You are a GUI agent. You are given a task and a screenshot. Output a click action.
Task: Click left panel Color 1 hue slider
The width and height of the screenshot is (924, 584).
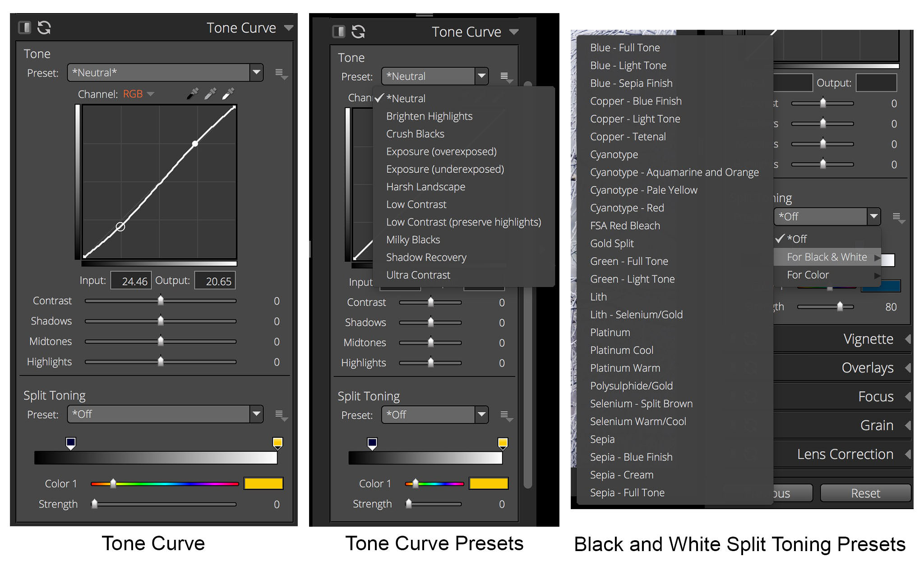[x=165, y=484]
